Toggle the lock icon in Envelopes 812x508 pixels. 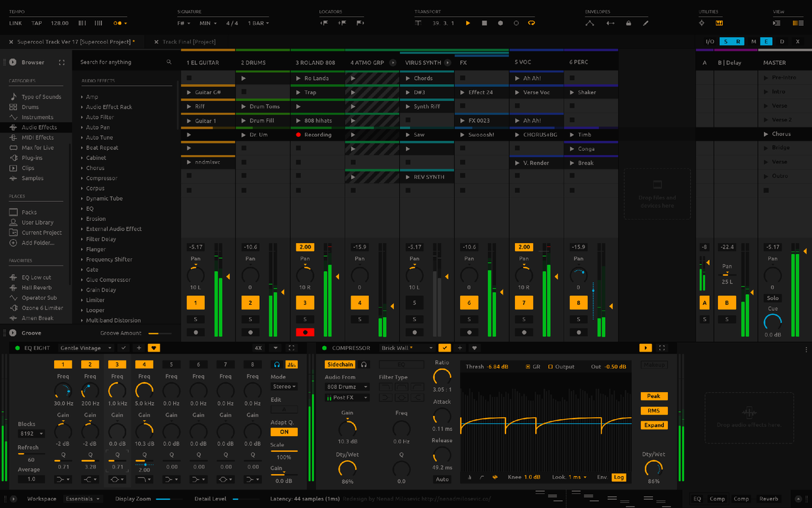pos(628,23)
